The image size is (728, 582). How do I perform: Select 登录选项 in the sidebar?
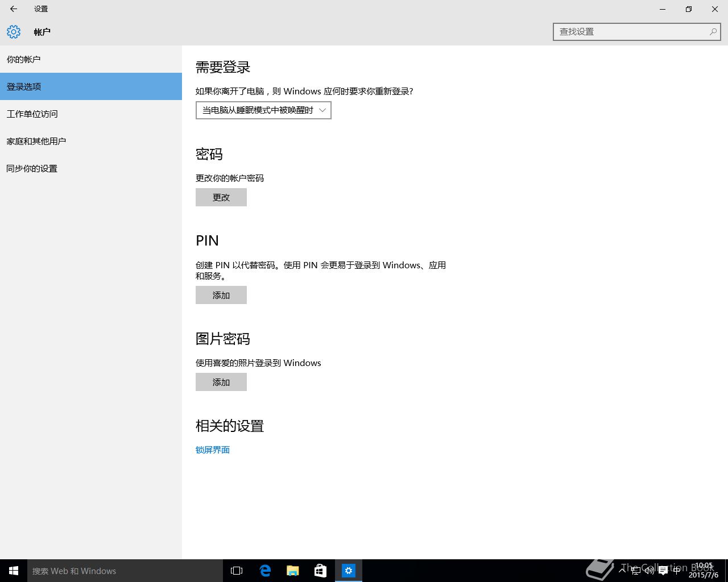[x=91, y=86]
